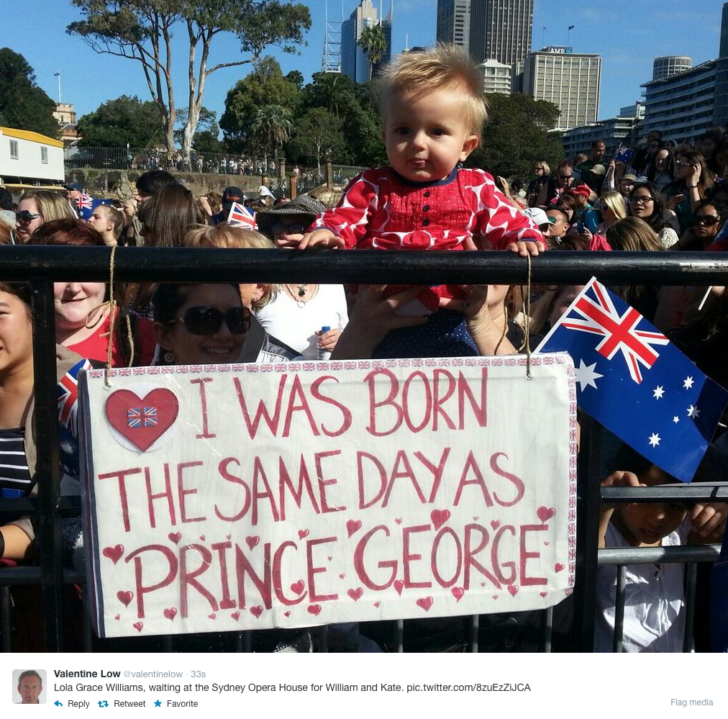Click the small Union Jack flag in crowd
The width and height of the screenshot is (728, 719).
tap(242, 216)
